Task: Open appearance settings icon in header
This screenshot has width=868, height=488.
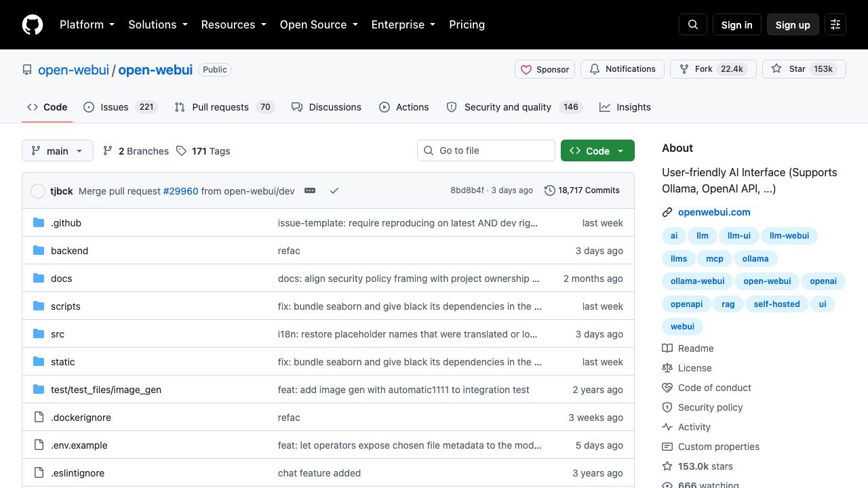Action: coord(835,24)
